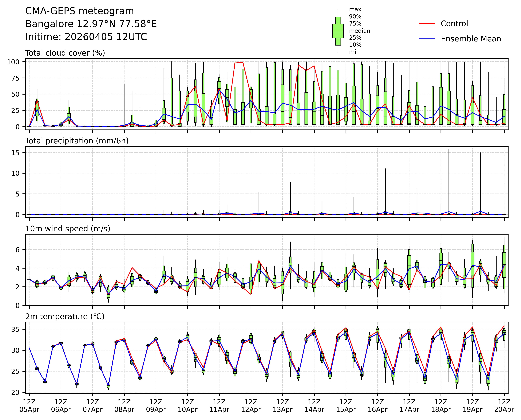Click the 2m temperature panel title
This screenshot has height=420, width=521.
pyautogui.click(x=65, y=316)
